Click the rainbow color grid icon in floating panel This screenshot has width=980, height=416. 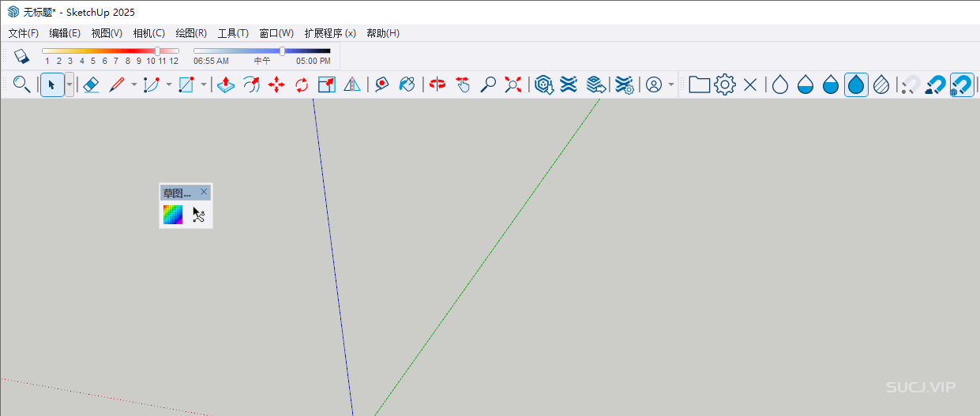click(x=173, y=215)
